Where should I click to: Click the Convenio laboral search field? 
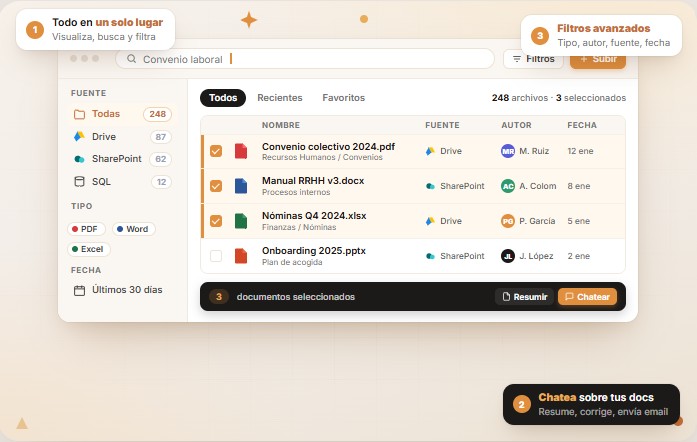310,59
